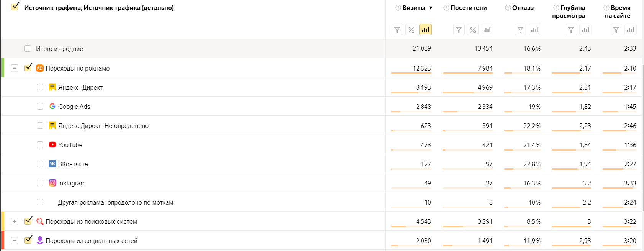Toggle percent view icon under Посетители
Screen dimensions: 644x251
pyautogui.click(x=473, y=30)
